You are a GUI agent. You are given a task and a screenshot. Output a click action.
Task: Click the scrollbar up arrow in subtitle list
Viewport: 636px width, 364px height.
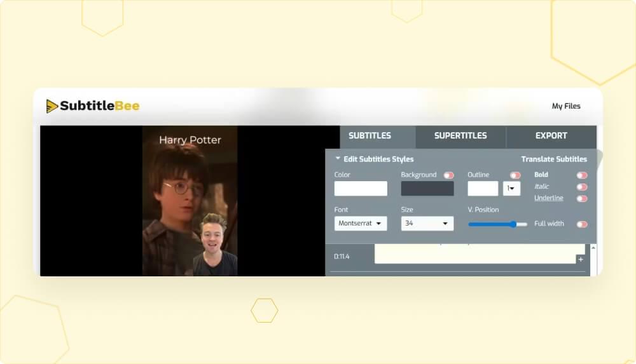[593, 249]
